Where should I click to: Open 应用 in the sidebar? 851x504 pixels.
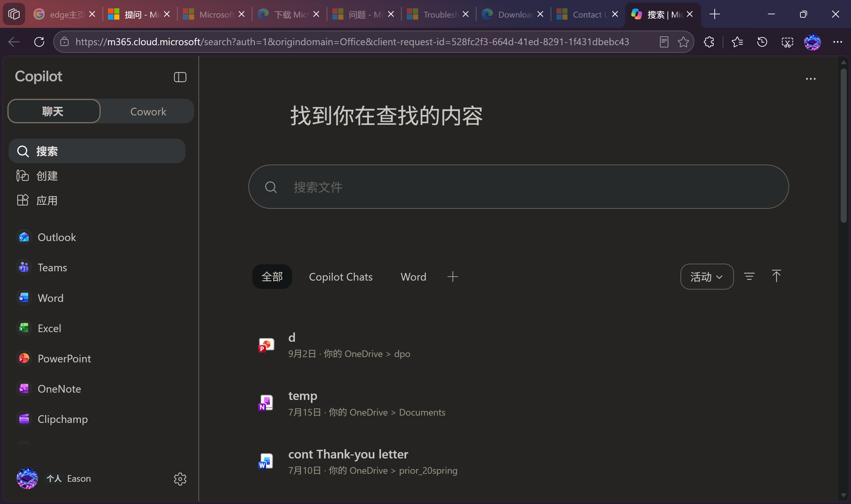pos(97,200)
